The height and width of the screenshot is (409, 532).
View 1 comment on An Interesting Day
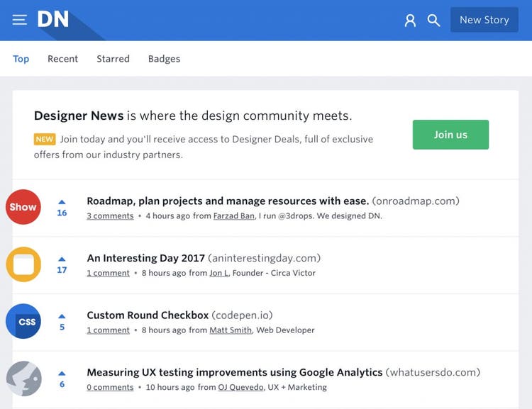pyautogui.click(x=109, y=273)
